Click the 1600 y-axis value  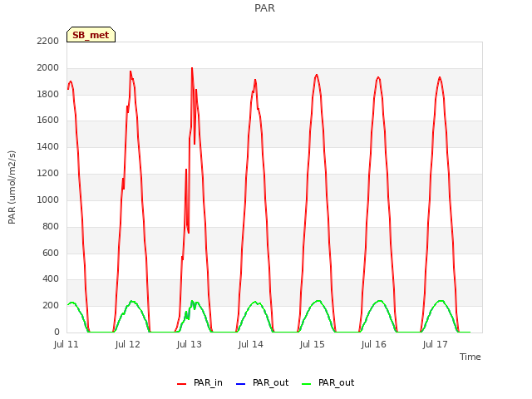pyautogui.click(x=48, y=121)
